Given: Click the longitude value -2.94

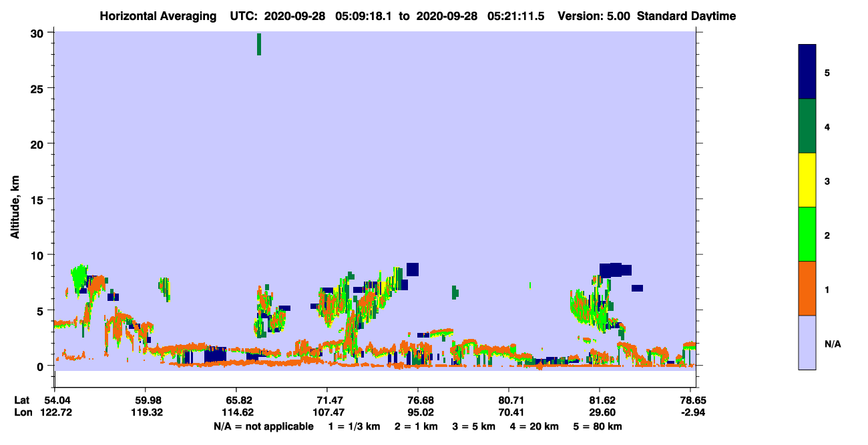Looking at the screenshot, I should (693, 412).
